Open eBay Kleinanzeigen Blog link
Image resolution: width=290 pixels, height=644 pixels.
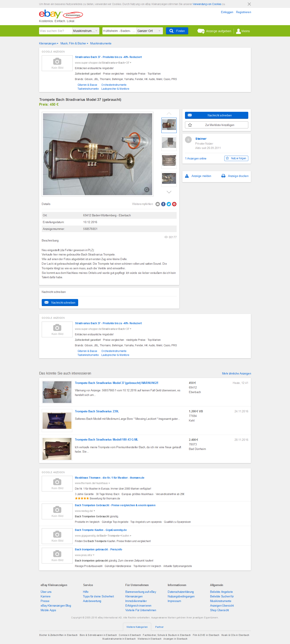coord(56,605)
